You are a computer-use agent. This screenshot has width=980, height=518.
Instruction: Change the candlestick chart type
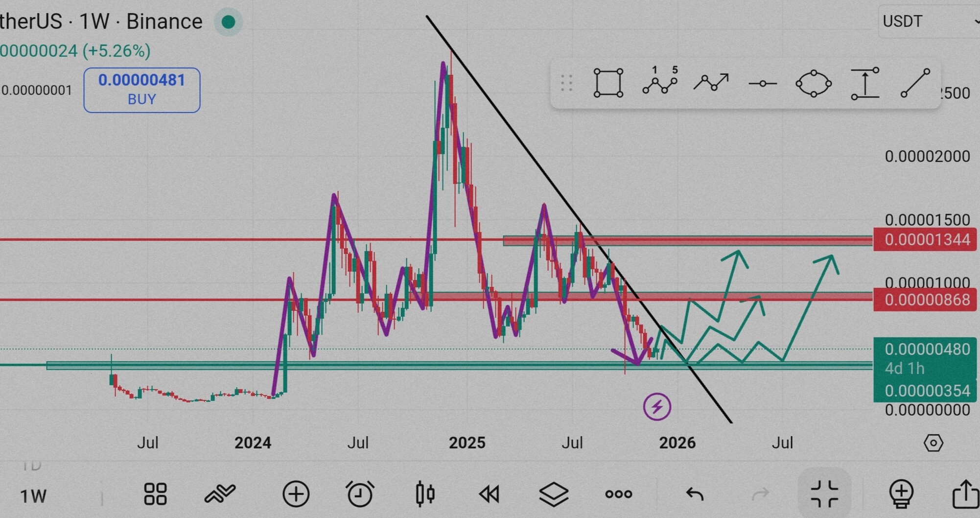click(x=425, y=494)
